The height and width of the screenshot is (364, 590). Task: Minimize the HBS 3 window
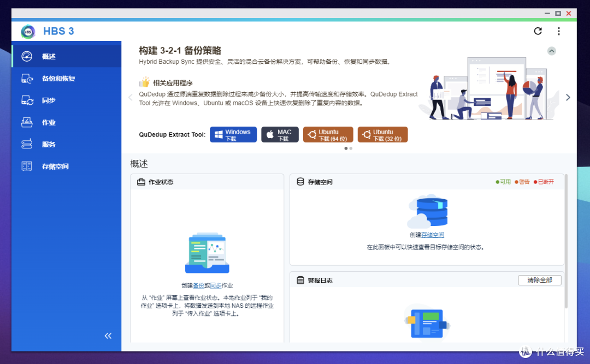click(547, 14)
